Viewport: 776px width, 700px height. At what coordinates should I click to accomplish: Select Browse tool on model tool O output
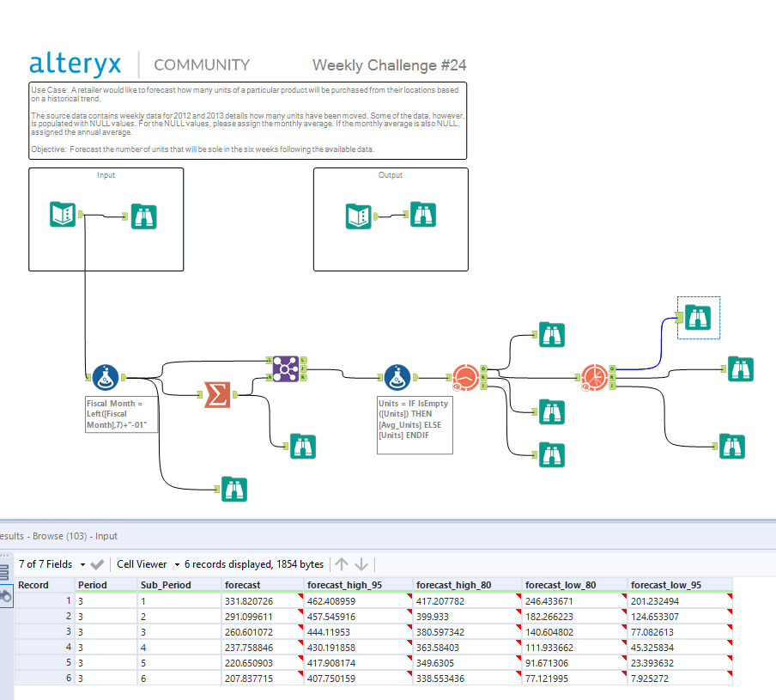(552, 335)
